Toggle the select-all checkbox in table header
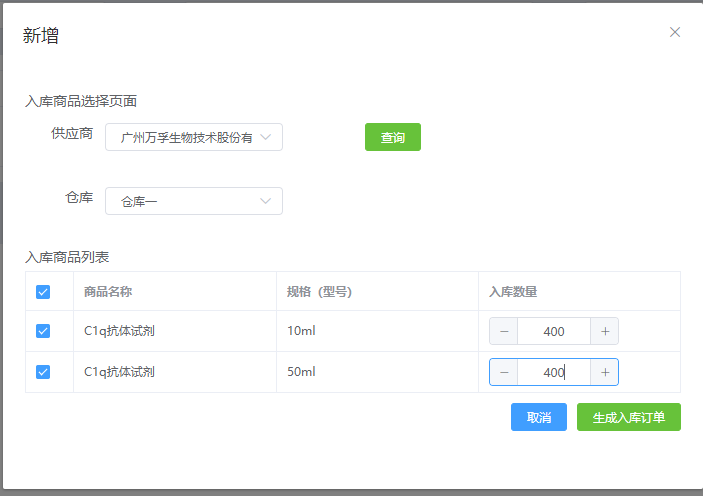 43,292
